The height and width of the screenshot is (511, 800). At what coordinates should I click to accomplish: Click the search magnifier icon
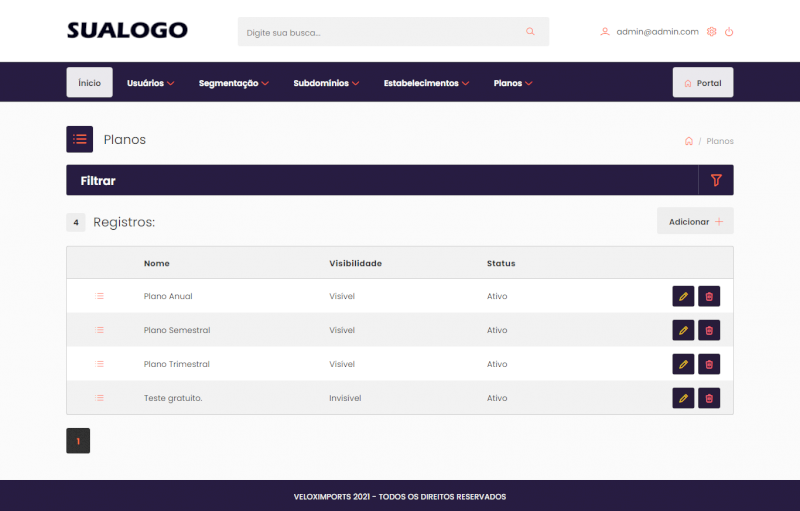530,32
